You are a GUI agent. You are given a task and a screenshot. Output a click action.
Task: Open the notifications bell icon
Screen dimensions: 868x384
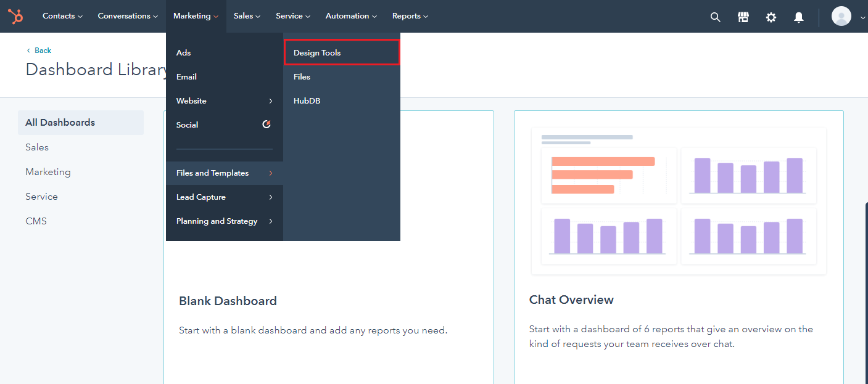(x=798, y=17)
